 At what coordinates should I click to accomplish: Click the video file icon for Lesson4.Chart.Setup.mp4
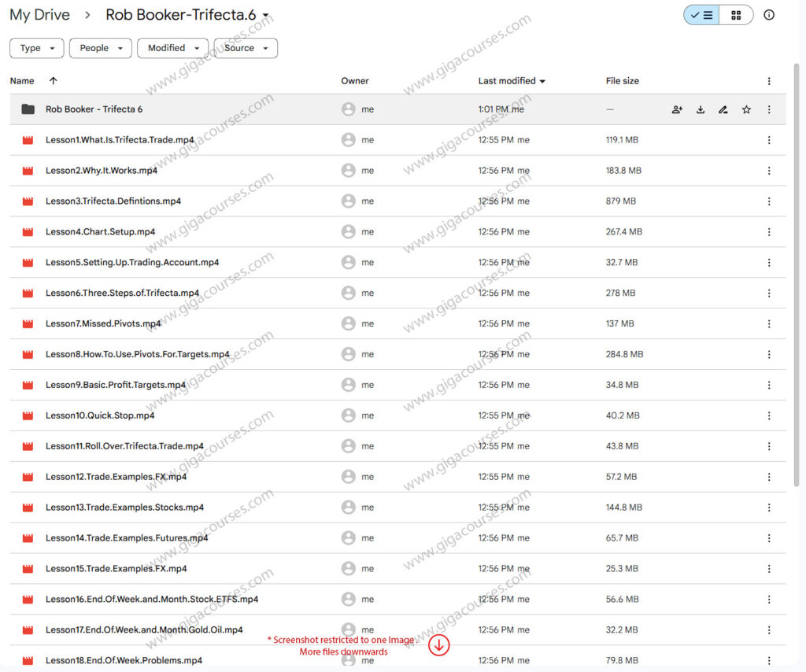pyautogui.click(x=28, y=232)
